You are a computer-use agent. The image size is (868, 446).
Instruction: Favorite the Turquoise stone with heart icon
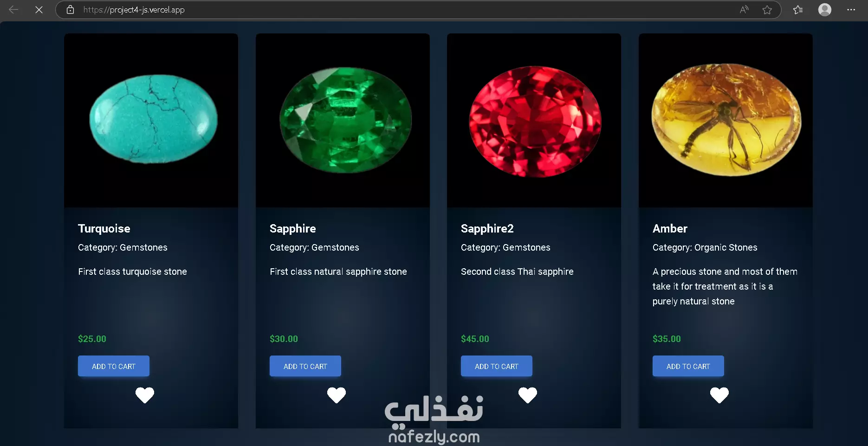click(145, 395)
